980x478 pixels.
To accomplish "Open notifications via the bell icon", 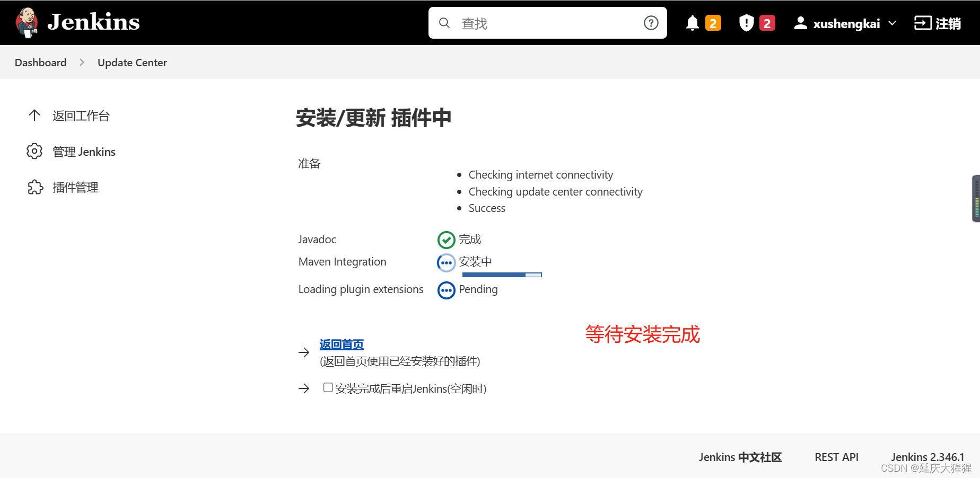I will coord(692,23).
